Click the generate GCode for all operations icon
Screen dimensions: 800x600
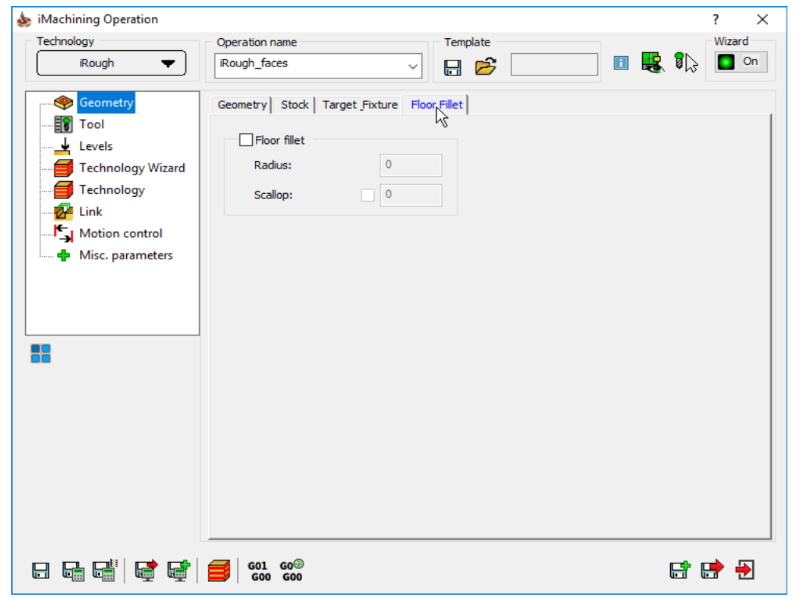[x=292, y=570]
